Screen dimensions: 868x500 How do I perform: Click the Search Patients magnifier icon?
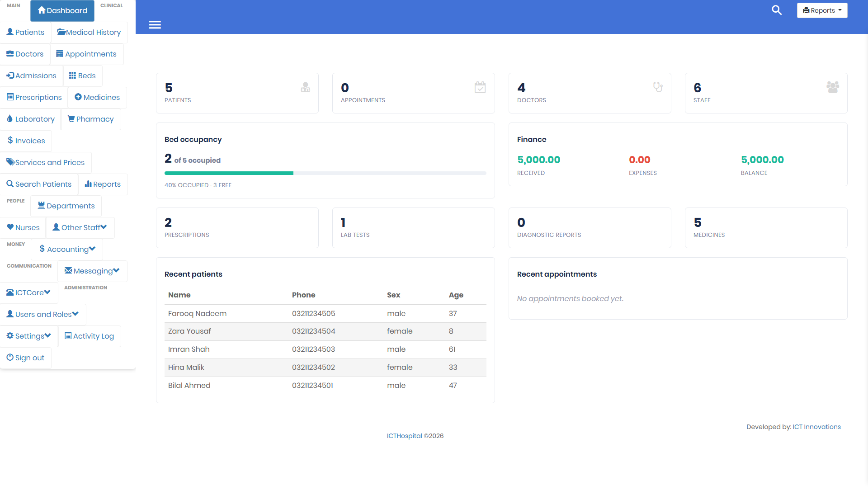point(10,184)
